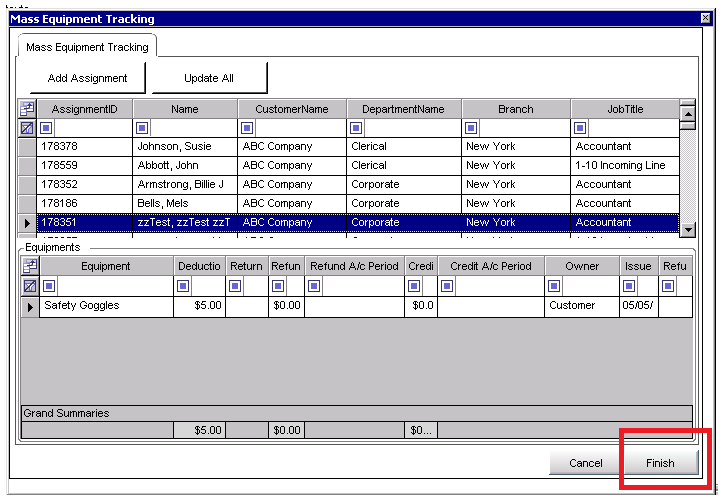Click the Equipment filter input field

[114, 286]
